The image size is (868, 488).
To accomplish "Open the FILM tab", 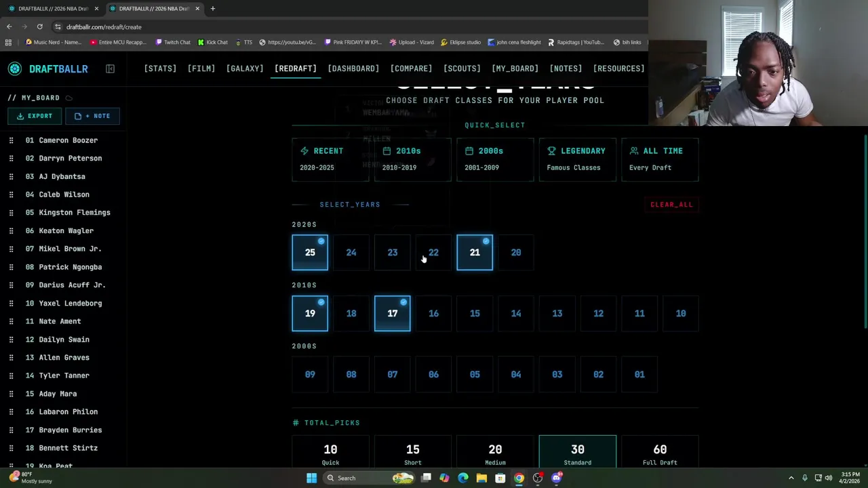I will (x=201, y=68).
